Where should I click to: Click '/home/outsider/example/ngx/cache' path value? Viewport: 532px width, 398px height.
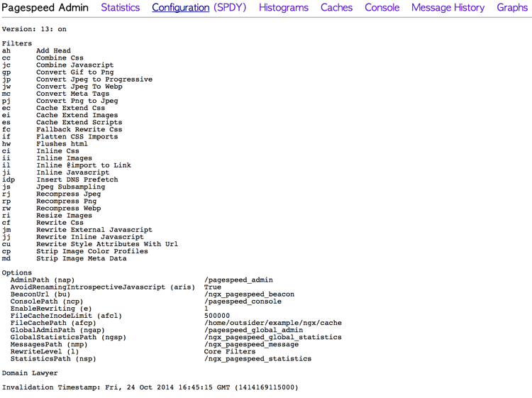[273, 323]
